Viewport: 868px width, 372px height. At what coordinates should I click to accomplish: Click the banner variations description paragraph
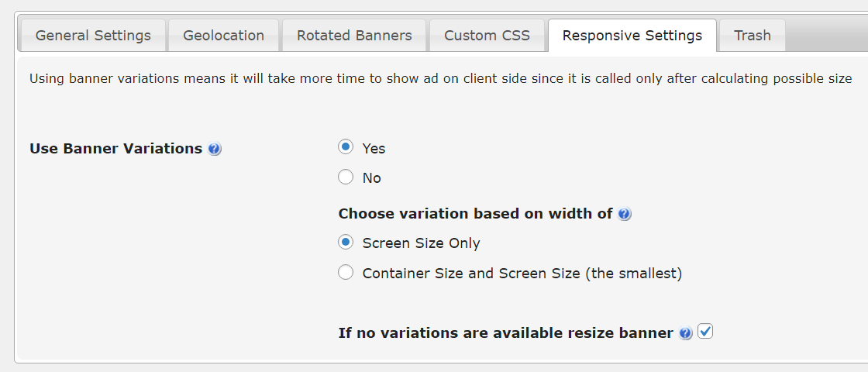[441, 78]
